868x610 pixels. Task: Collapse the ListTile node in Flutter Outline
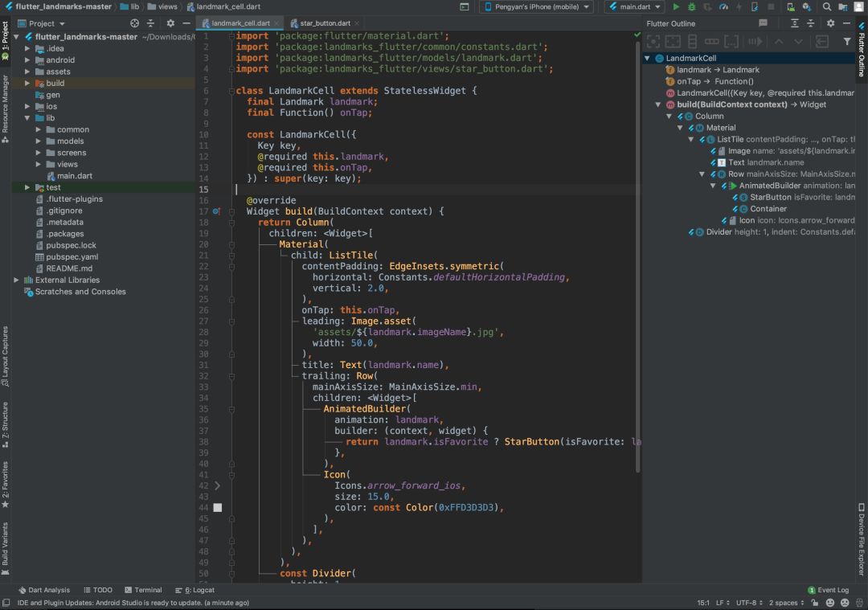[691, 140]
